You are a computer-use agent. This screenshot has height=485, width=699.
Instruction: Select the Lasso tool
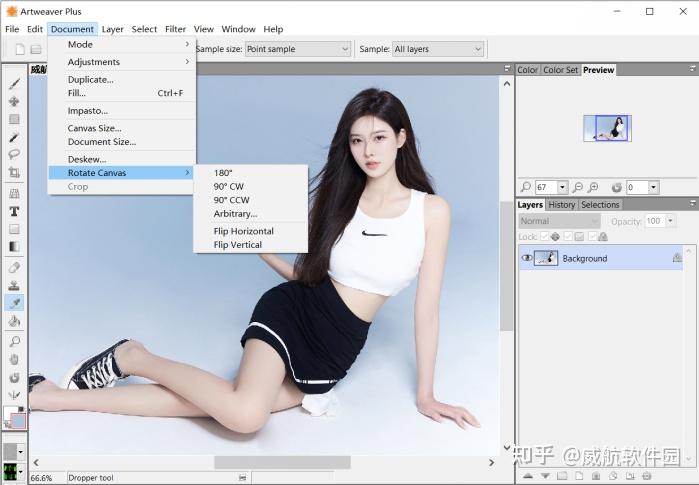(x=14, y=155)
